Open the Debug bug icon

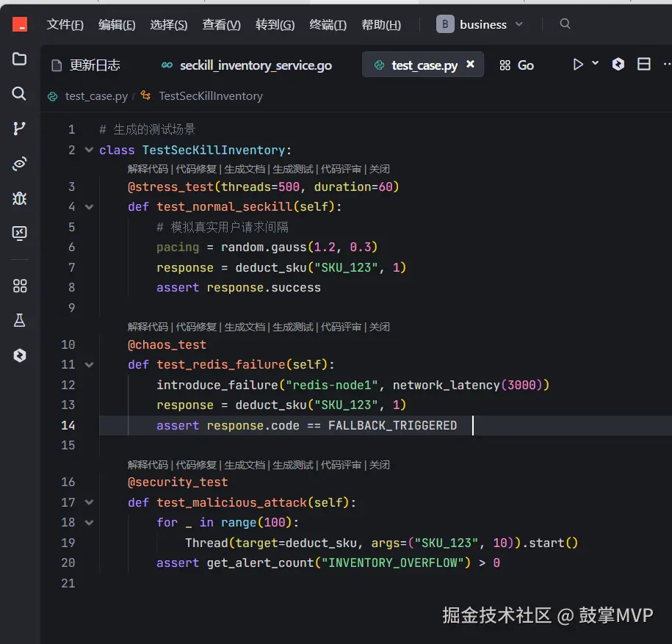tap(19, 198)
